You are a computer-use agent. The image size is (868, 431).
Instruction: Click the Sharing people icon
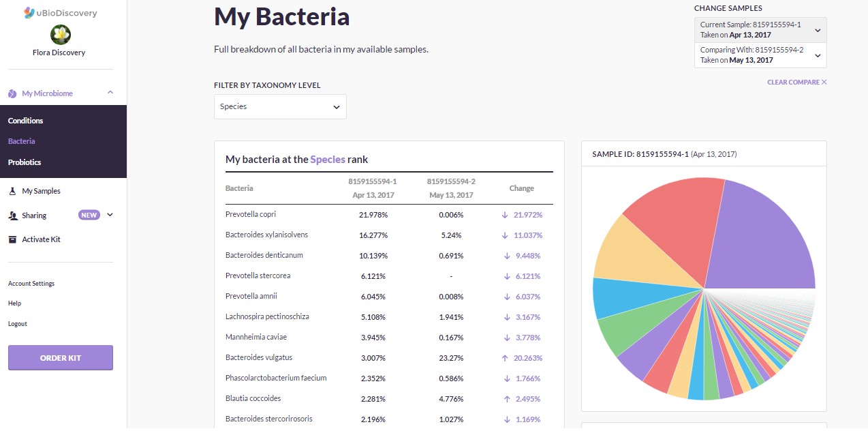(12, 215)
